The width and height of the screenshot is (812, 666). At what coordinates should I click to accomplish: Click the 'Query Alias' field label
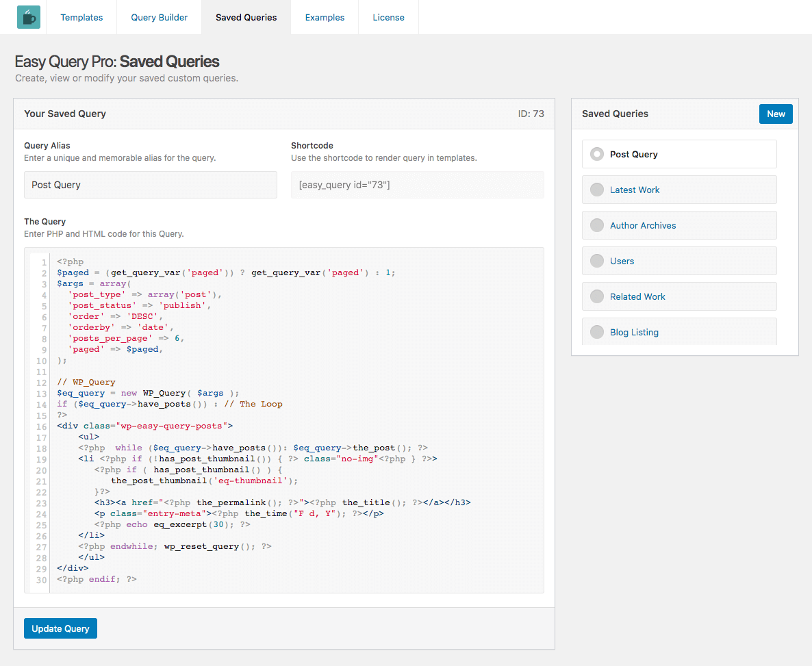coord(47,146)
